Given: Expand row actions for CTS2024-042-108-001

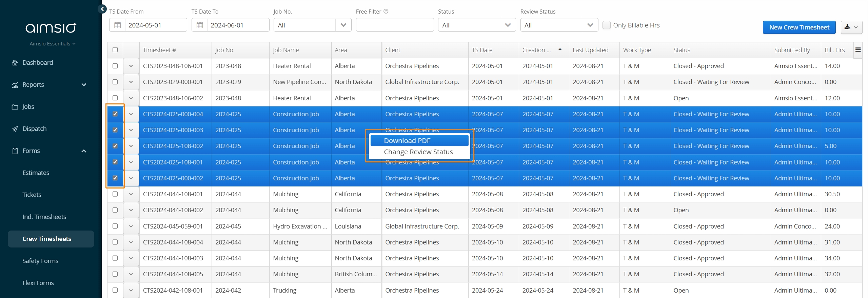Looking at the screenshot, I should [x=131, y=290].
